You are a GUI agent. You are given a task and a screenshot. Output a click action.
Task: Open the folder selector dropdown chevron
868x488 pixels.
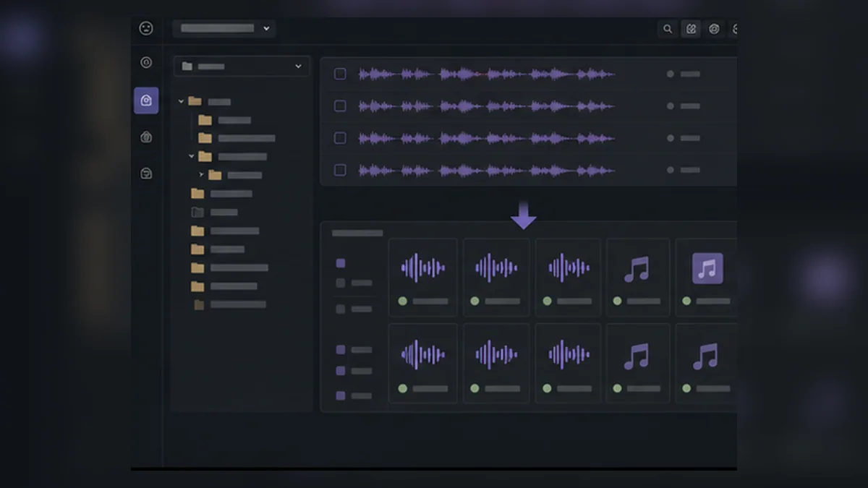coord(298,66)
